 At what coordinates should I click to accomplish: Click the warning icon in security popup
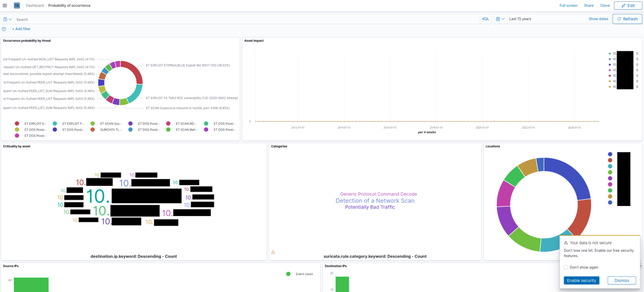tap(565, 243)
